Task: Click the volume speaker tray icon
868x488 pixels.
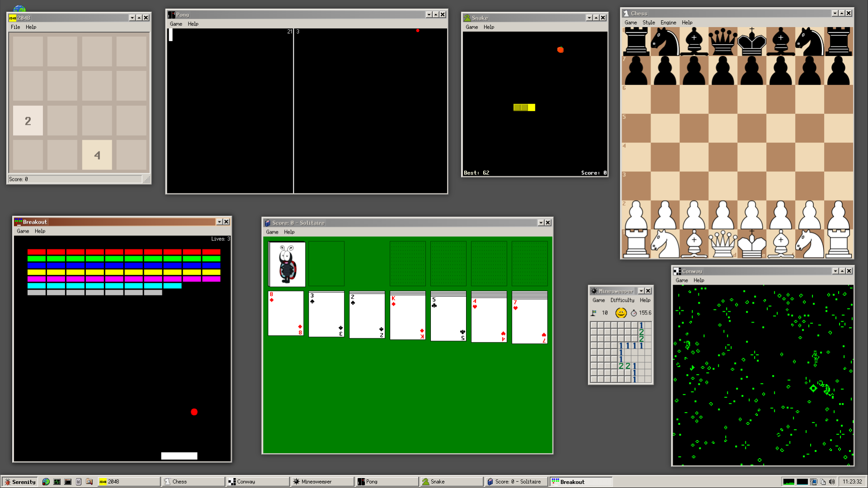Action: (832, 482)
